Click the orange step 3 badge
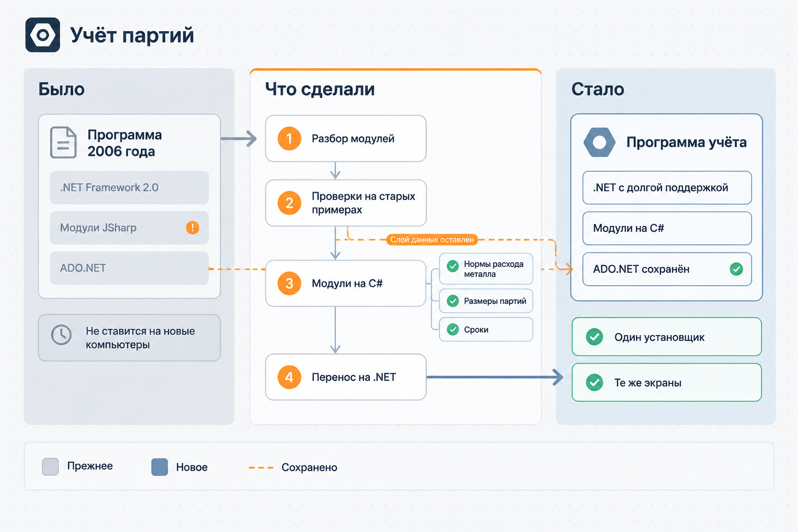Screen dimensions: 798x532 click(x=289, y=283)
